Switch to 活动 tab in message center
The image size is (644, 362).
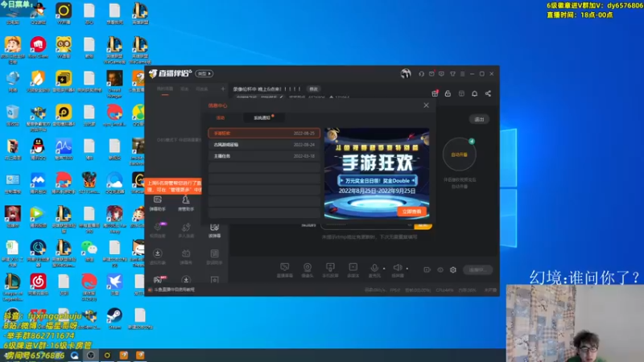pos(221,117)
